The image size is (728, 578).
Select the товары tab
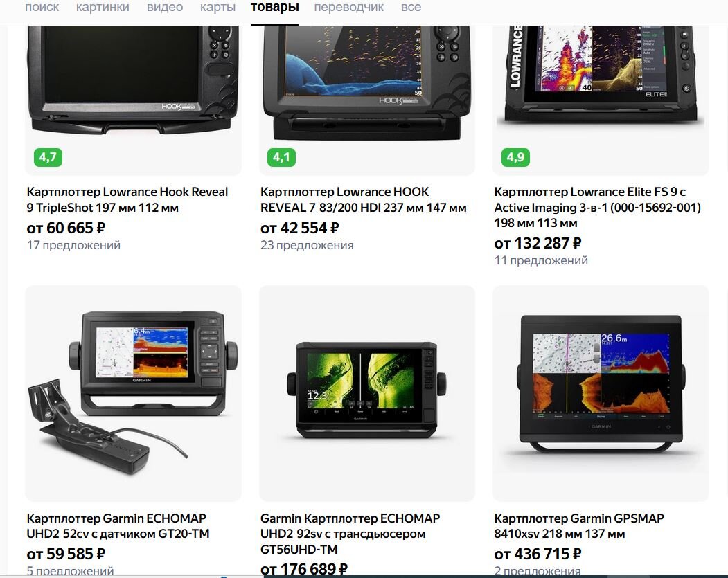pos(275,8)
